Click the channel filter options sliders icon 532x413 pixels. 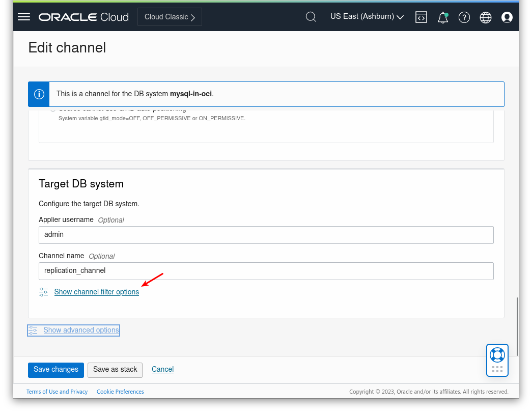[43, 292]
